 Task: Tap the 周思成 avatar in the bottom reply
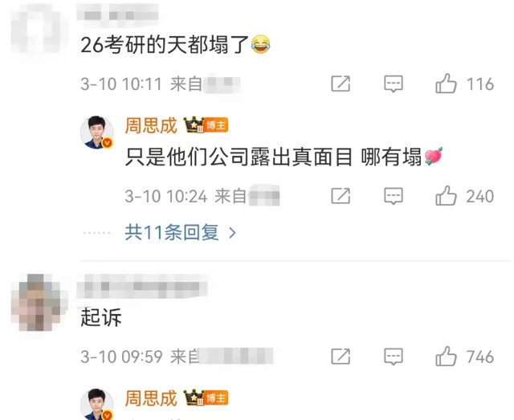96,404
